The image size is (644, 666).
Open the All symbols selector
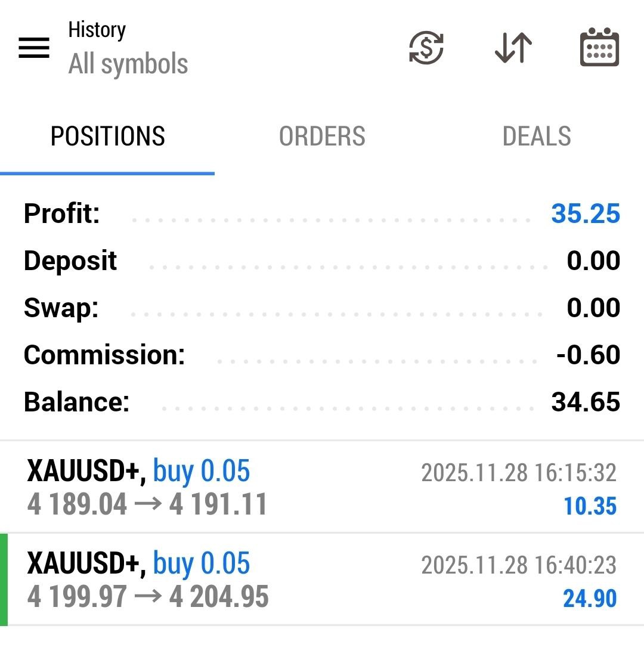[128, 64]
